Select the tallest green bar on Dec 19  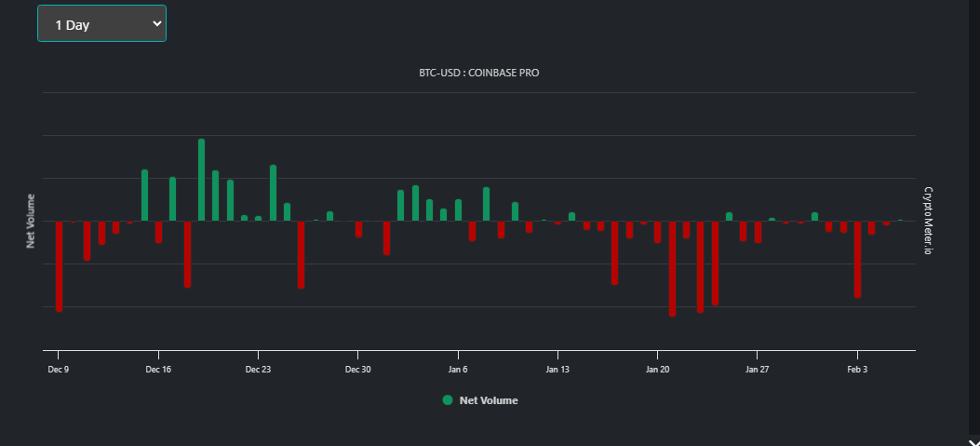[201, 180]
